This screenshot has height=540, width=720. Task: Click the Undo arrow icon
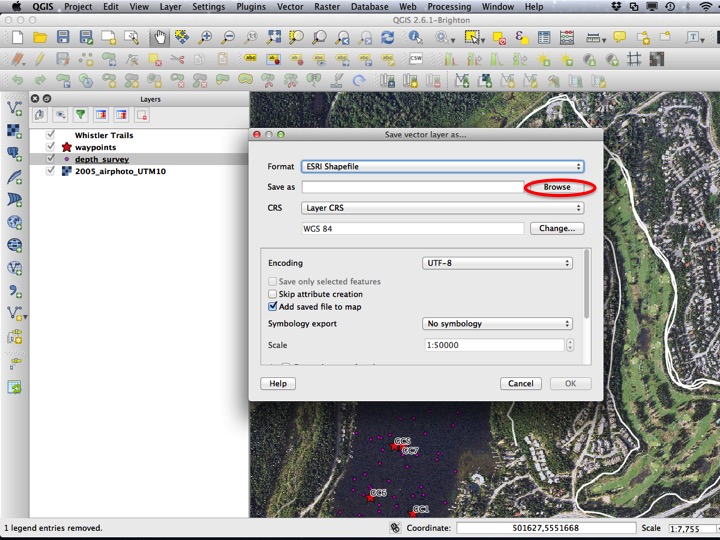(x=17, y=81)
